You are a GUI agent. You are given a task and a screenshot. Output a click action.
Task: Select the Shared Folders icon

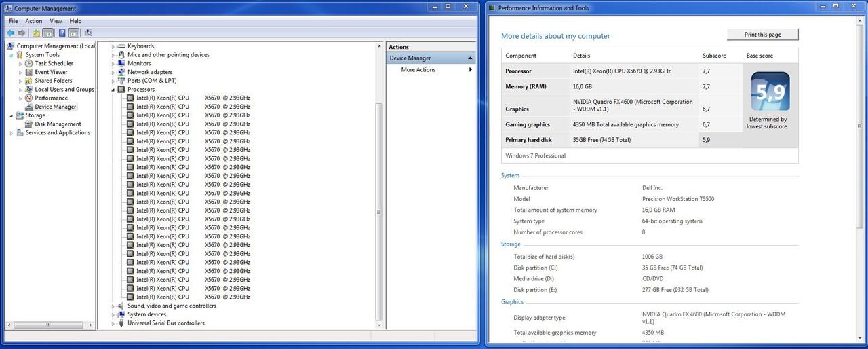click(x=29, y=81)
